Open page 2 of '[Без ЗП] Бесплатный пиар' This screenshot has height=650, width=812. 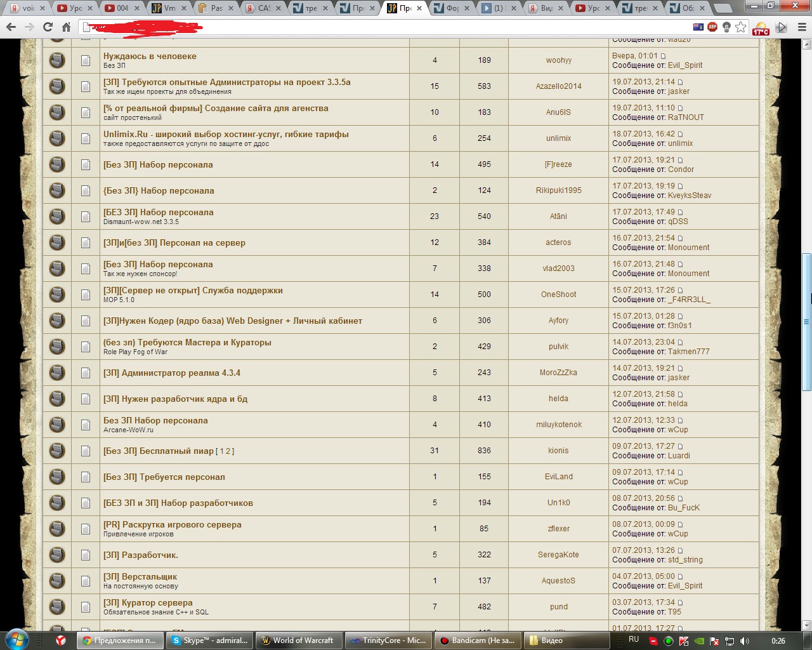coord(229,451)
